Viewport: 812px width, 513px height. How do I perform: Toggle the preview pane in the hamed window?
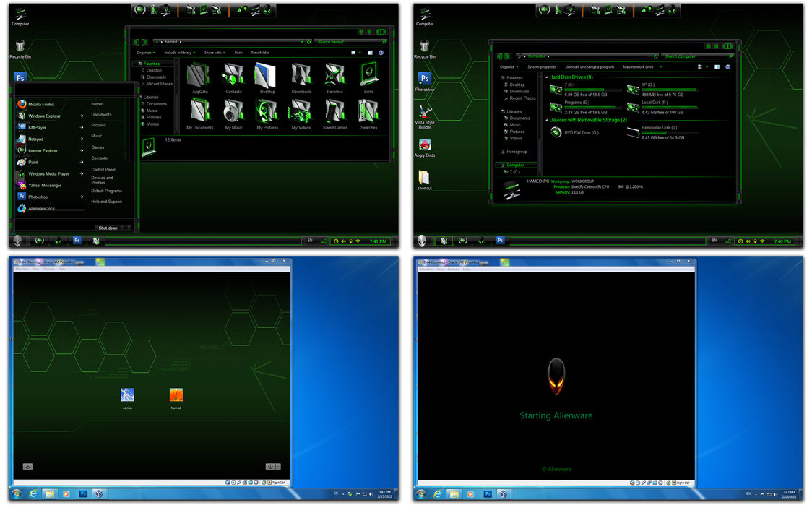coord(370,52)
